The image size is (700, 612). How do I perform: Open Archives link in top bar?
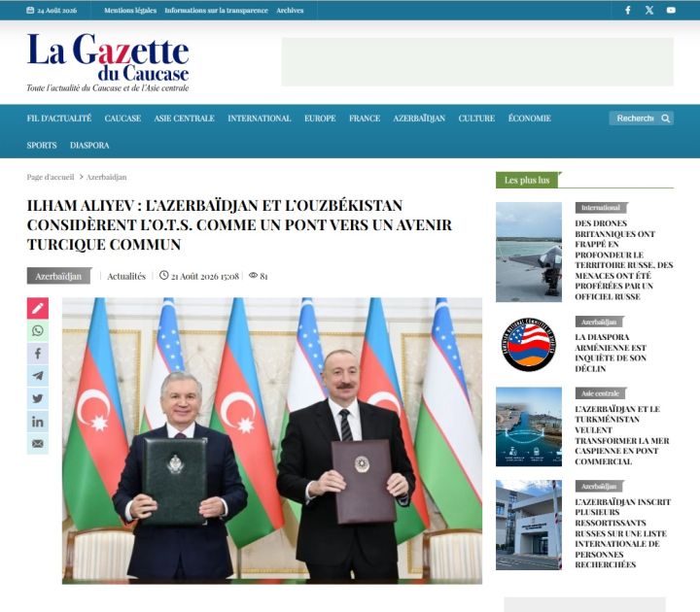(x=290, y=11)
